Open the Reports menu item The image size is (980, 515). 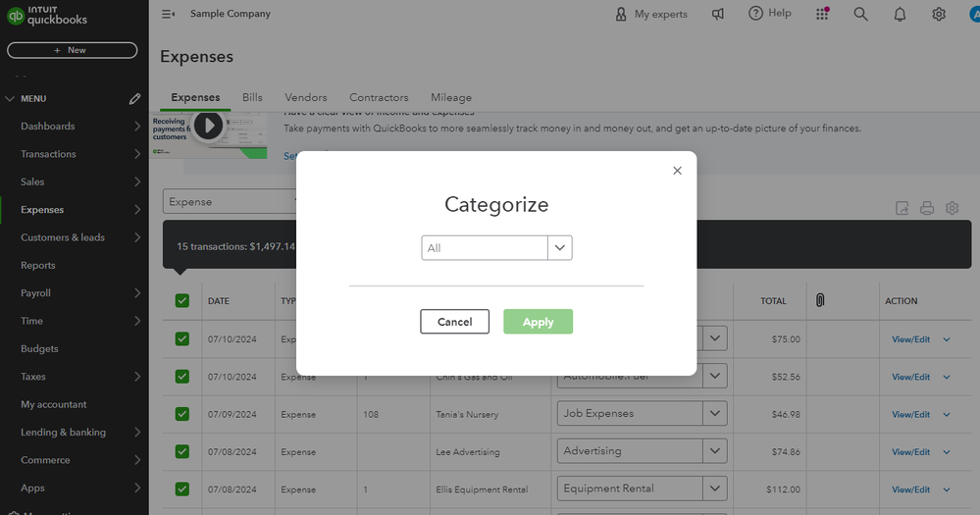click(x=38, y=265)
